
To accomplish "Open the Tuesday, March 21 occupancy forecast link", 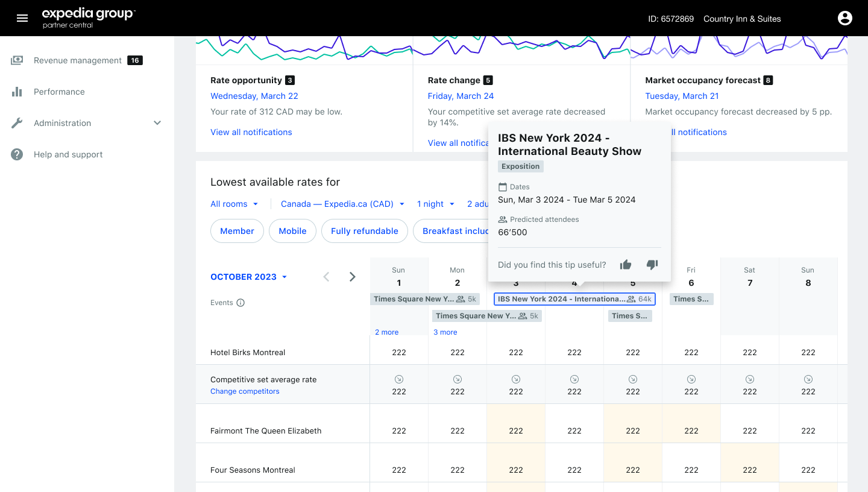I will click(x=682, y=96).
